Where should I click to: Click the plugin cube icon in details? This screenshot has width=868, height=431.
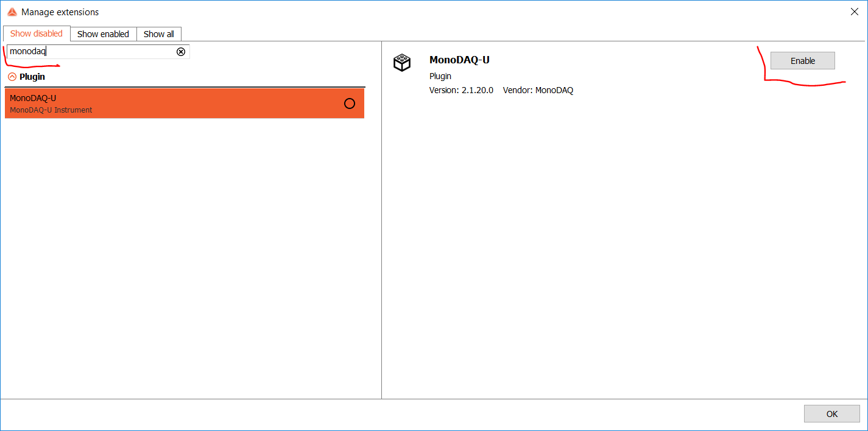402,63
